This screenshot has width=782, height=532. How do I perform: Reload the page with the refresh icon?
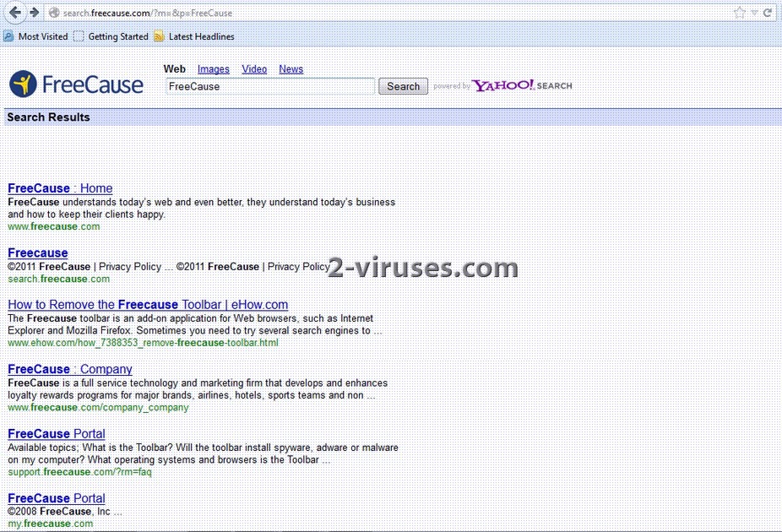point(768,13)
